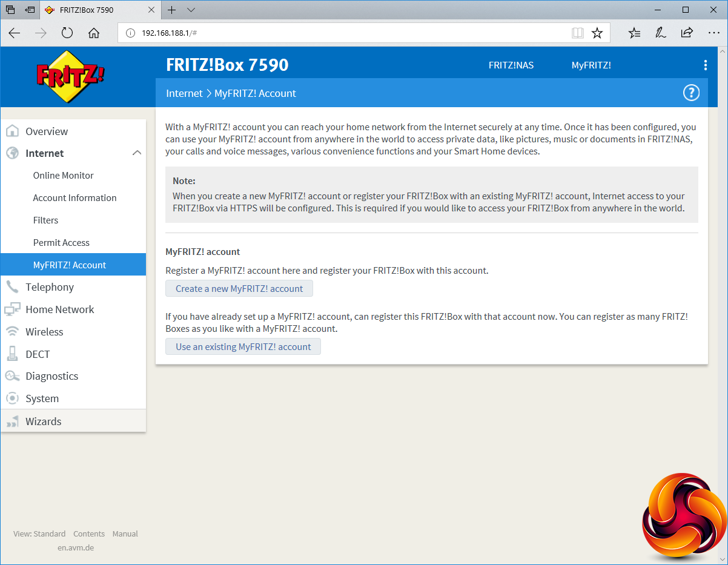Open the favorites hub icon
This screenshot has width=728, height=565.
click(634, 33)
